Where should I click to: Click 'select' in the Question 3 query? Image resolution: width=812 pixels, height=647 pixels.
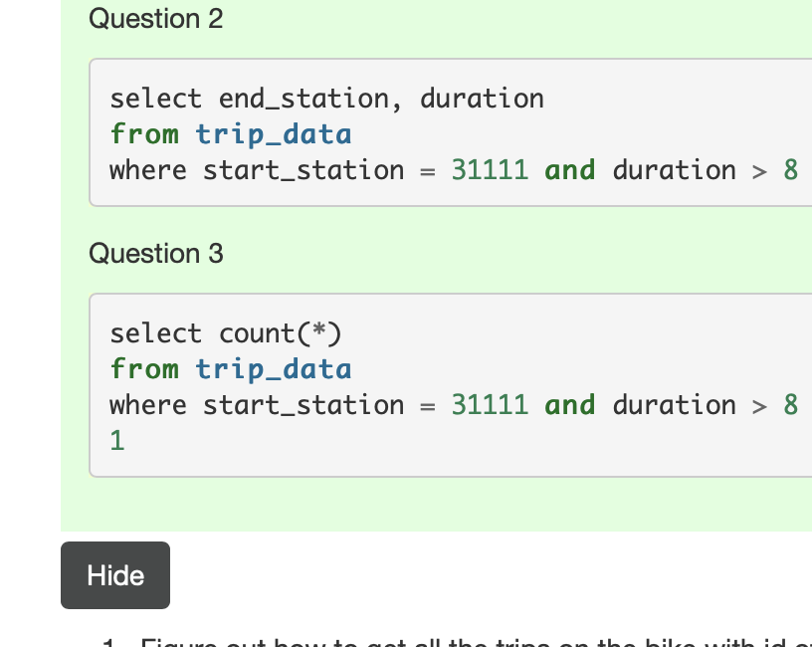point(155,333)
